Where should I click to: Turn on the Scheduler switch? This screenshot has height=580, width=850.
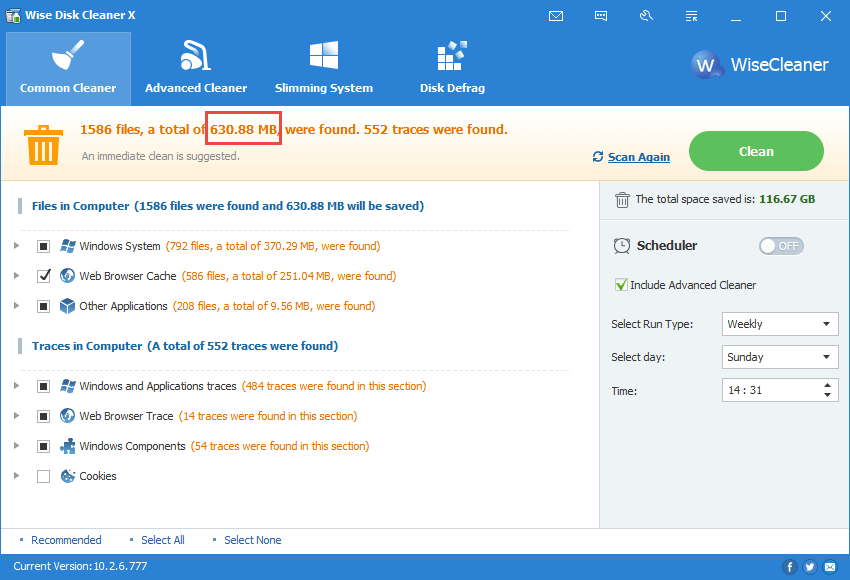781,246
